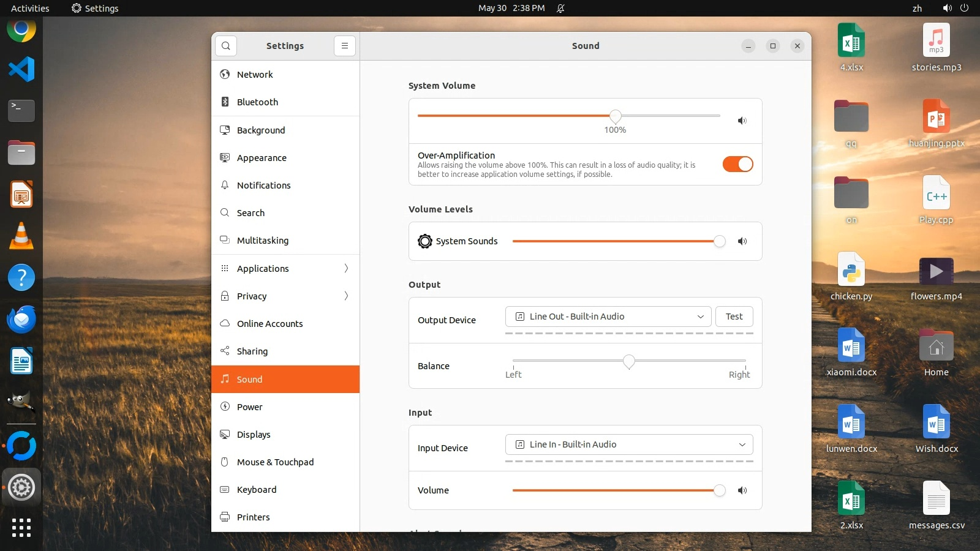Disable the Over-Amplification switch
The height and width of the screenshot is (551, 980).
(737, 164)
